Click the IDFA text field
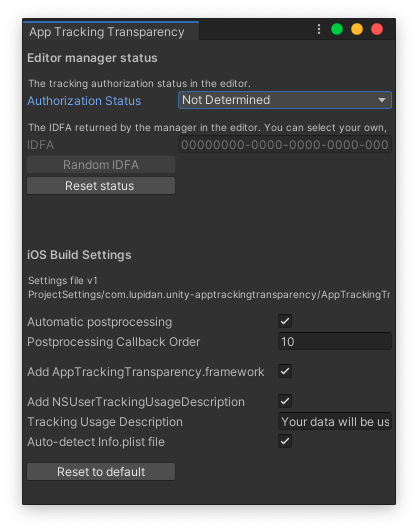 (285, 145)
